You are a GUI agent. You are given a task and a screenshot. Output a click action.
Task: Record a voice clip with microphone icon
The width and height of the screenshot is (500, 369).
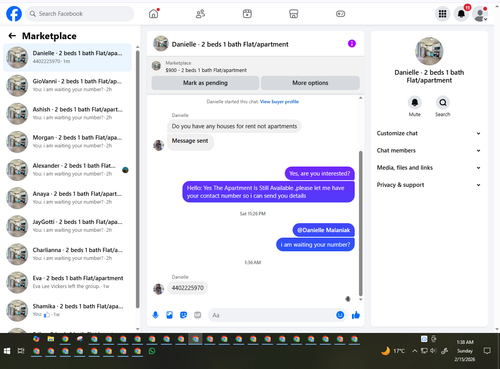point(155,315)
